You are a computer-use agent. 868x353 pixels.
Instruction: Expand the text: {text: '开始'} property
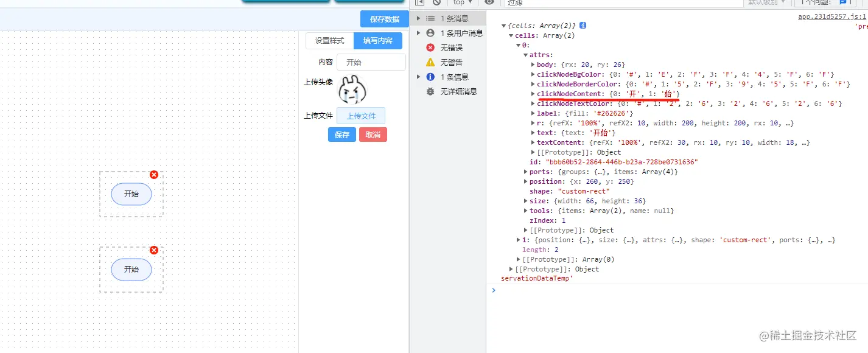point(533,133)
